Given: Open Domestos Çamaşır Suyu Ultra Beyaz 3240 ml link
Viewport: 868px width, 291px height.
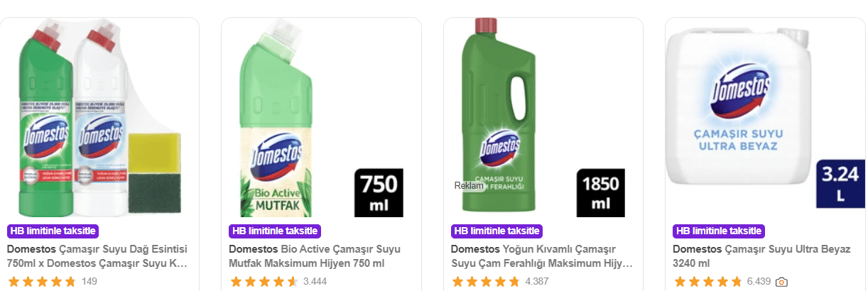Looking at the screenshot, I should pos(761,256).
